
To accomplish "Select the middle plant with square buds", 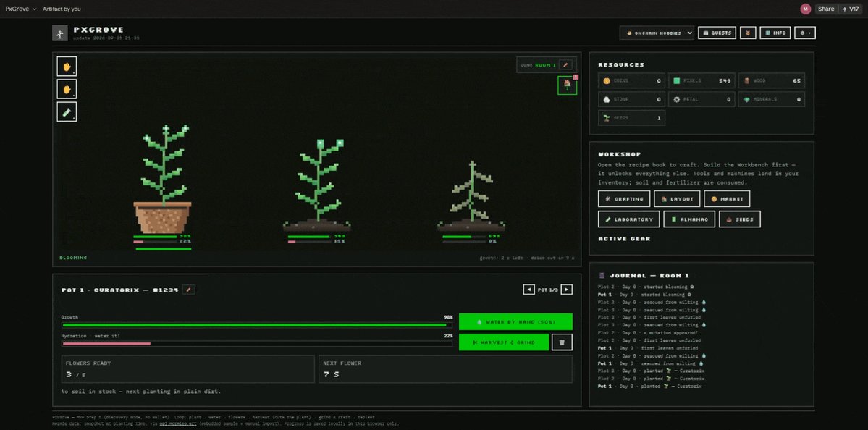I will [x=317, y=185].
